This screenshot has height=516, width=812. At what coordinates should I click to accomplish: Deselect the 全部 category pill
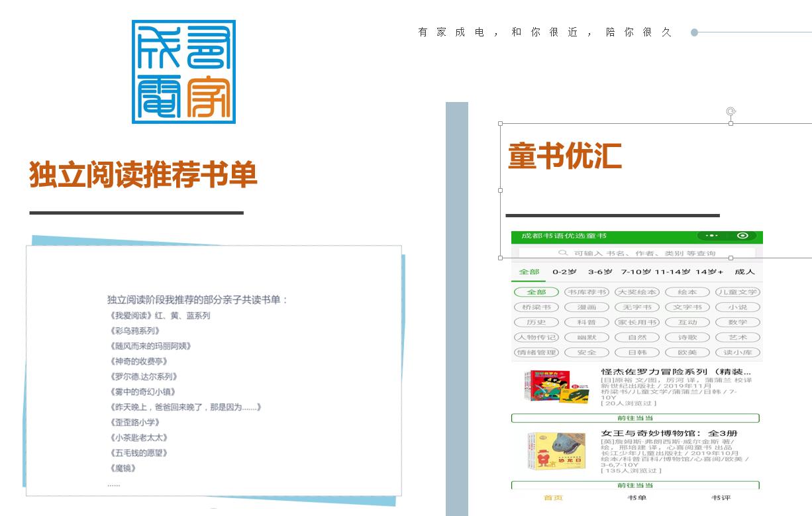pyautogui.click(x=536, y=292)
